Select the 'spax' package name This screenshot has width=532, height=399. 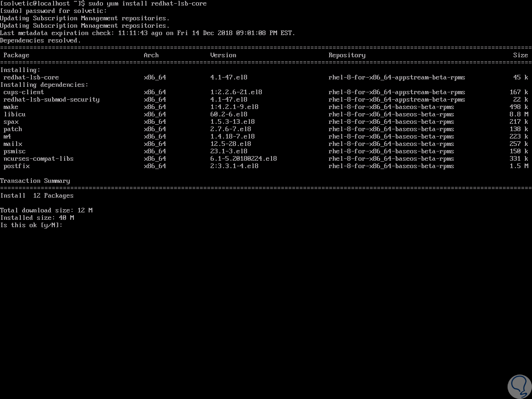11,122
